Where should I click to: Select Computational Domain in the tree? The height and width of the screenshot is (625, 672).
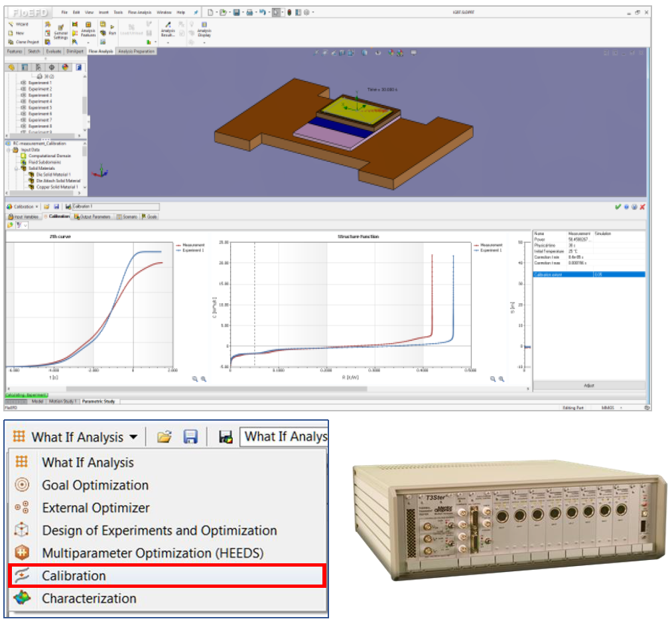(x=49, y=156)
